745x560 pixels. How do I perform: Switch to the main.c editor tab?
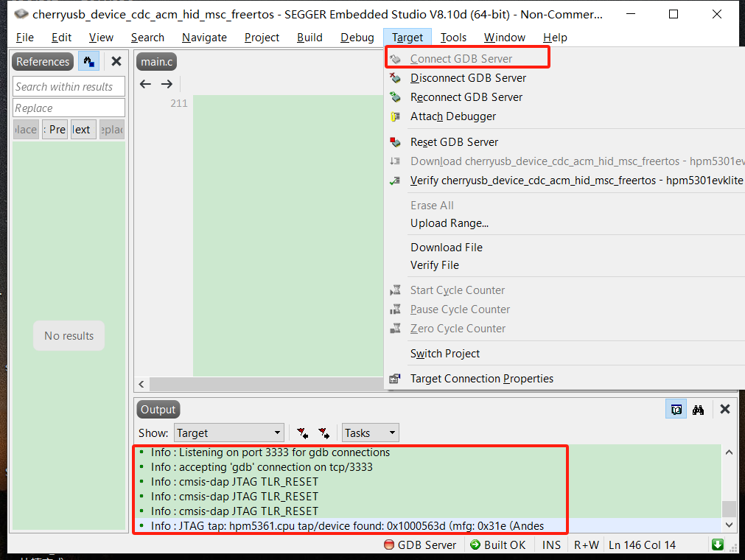[156, 62]
